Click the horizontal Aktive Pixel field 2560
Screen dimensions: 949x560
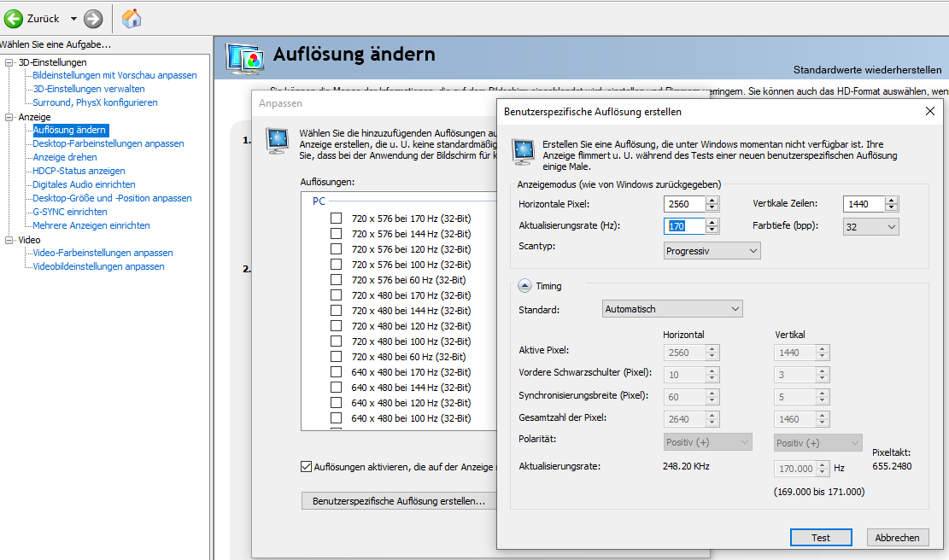(x=684, y=353)
